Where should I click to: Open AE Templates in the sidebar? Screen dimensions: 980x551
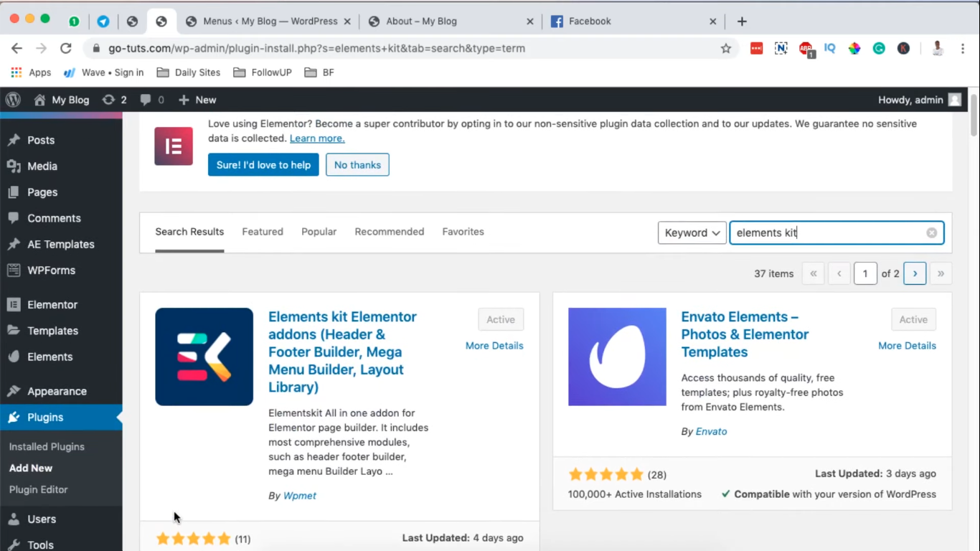pos(61,245)
